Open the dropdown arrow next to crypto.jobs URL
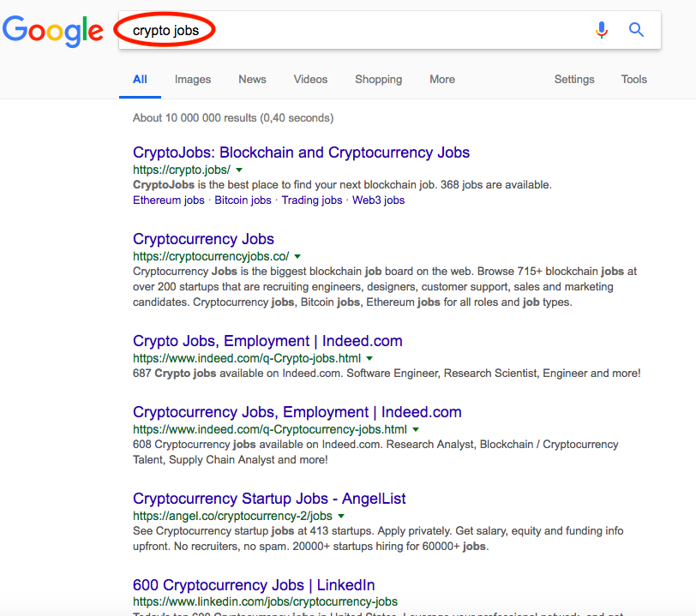Screen dimensions: 696x616 (x=240, y=170)
